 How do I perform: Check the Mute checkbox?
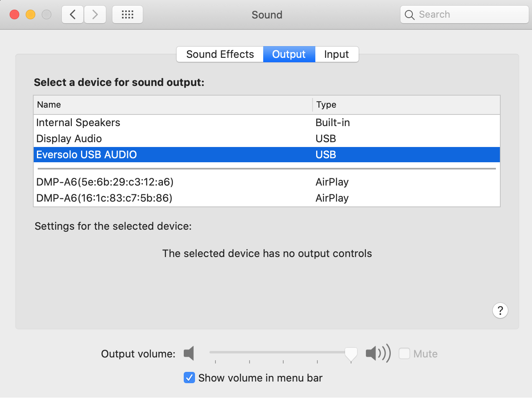(x=404, y=353)
